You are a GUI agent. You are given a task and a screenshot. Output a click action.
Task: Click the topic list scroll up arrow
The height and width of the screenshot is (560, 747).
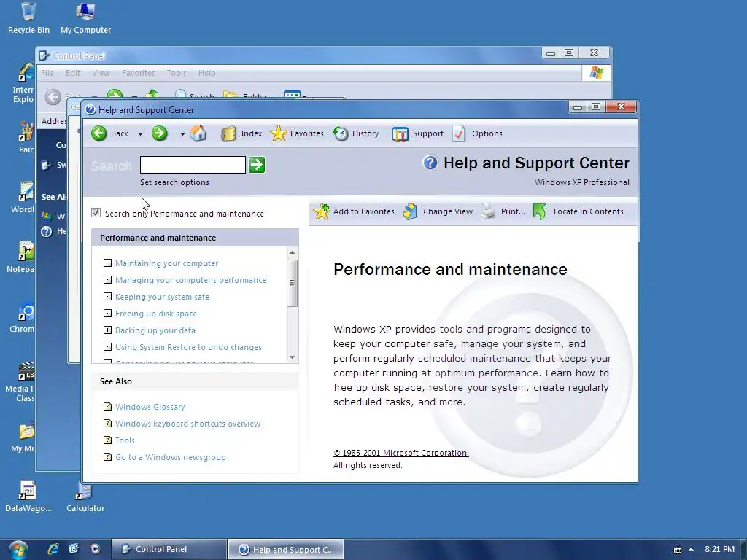click(292, 252)
